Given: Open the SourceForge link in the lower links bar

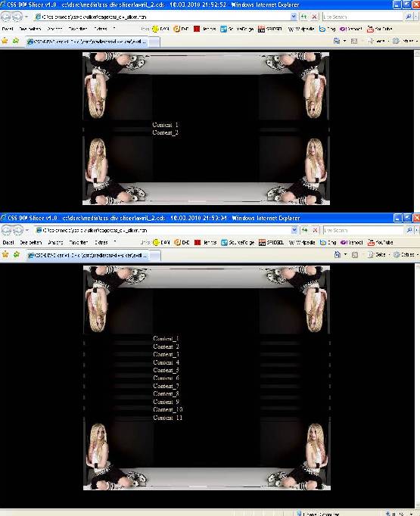Looking at the screenshot, I should 238,243.
